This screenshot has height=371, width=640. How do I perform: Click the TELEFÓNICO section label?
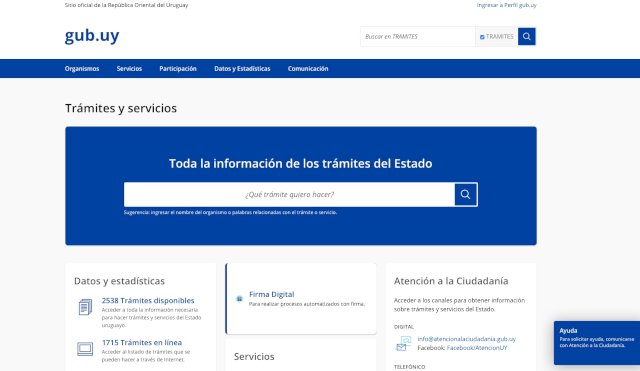[409, 367]
